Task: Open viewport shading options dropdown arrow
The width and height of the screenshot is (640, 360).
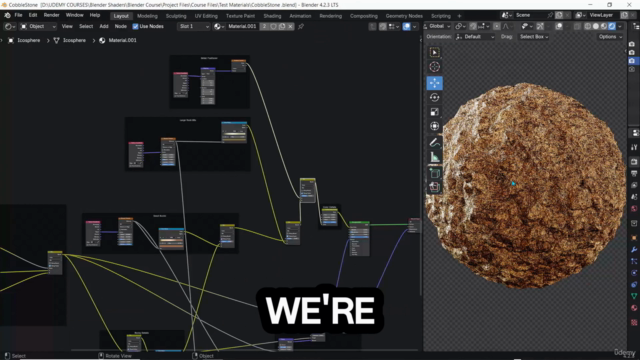Action: pos(620,27)
